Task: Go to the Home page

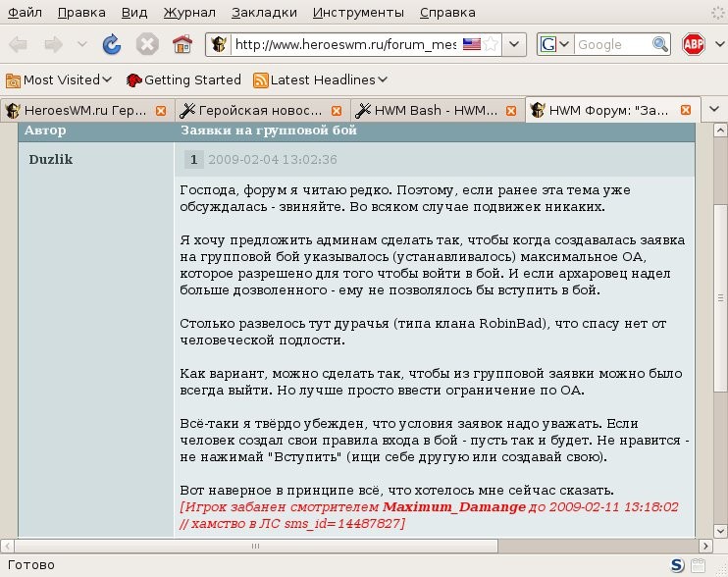Action: [x=182, y=44]
